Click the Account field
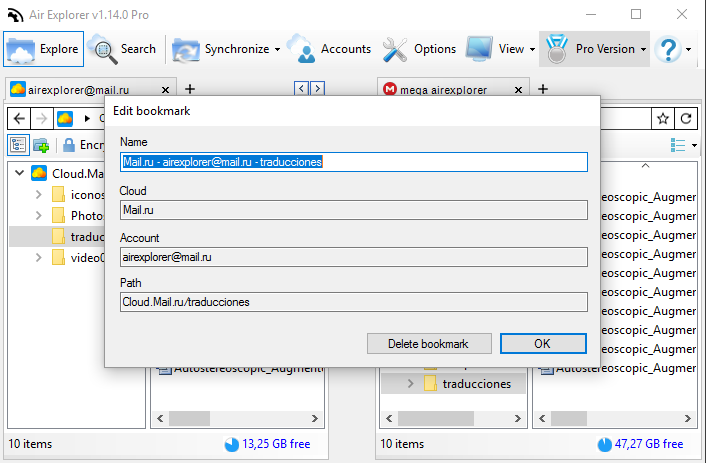 pyautogui.click(x=354, y=257)
